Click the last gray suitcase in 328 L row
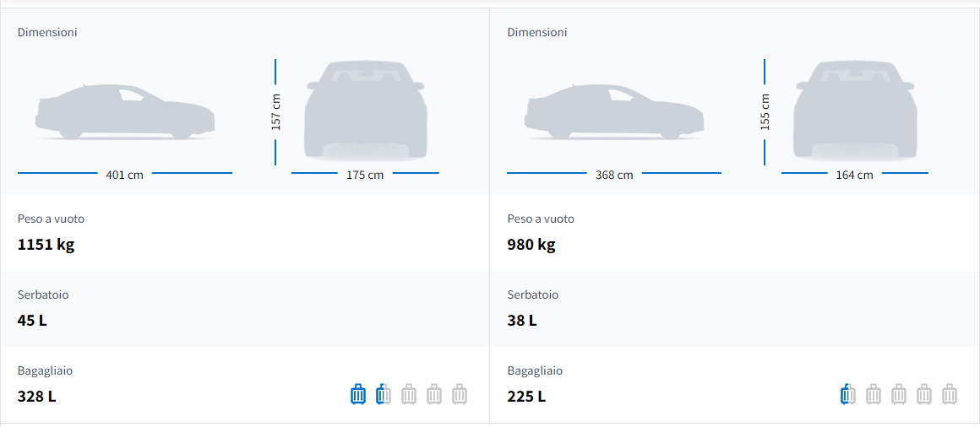This screenshot has height=427, width=980. pyautogui.click(x=460, y=394)
